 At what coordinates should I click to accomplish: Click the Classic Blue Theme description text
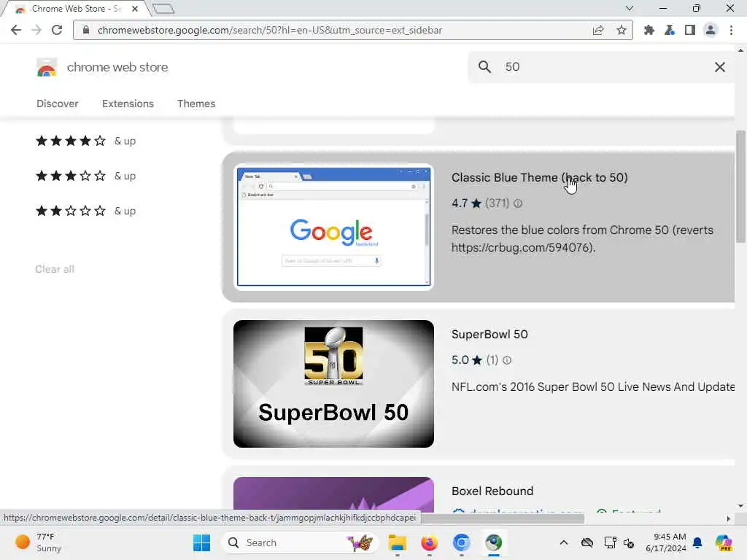[x=582, y=238]
